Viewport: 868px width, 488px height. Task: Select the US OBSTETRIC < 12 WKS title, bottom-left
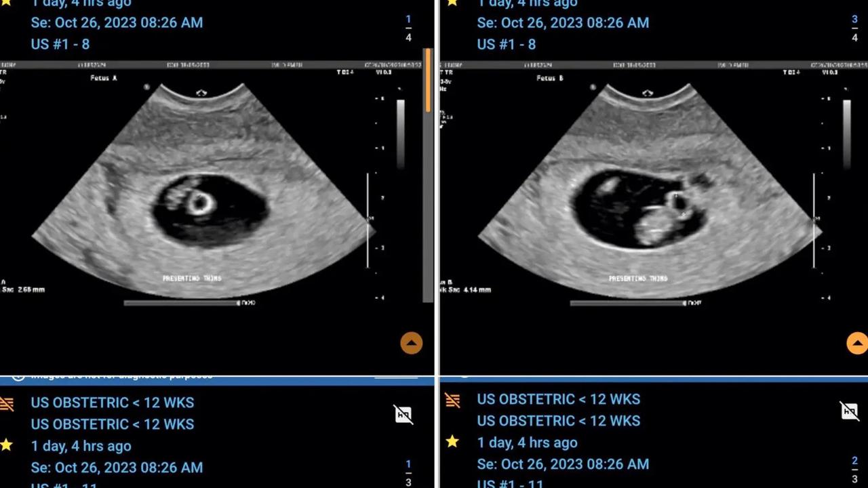pyautogui.click(x=113, y=403)
